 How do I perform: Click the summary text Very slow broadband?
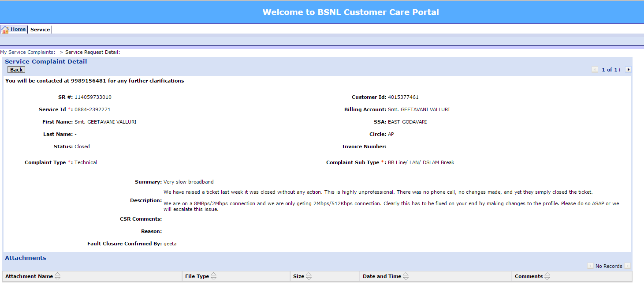coord(189,182)
